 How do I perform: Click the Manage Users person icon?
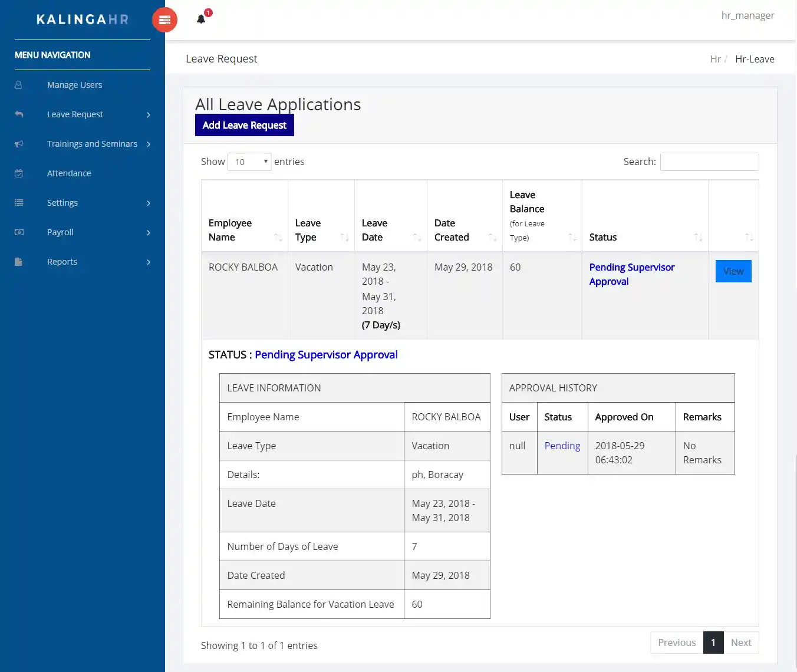tap(18, 85)
